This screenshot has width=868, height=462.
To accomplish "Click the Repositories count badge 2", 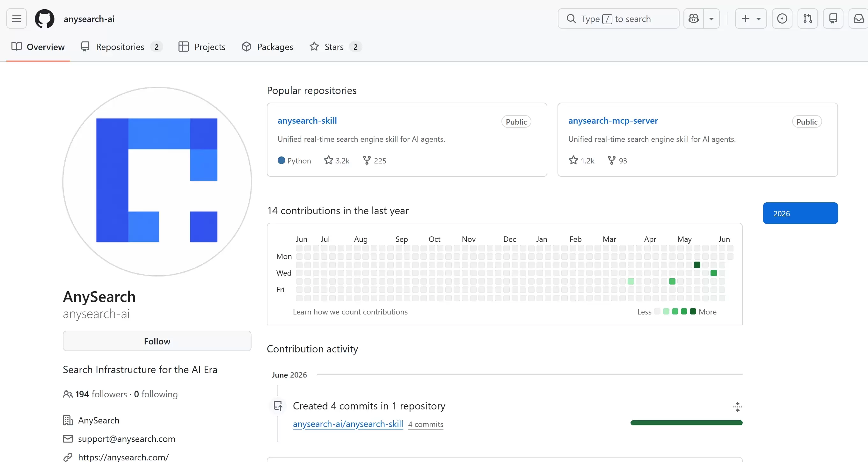I will 157,47.
